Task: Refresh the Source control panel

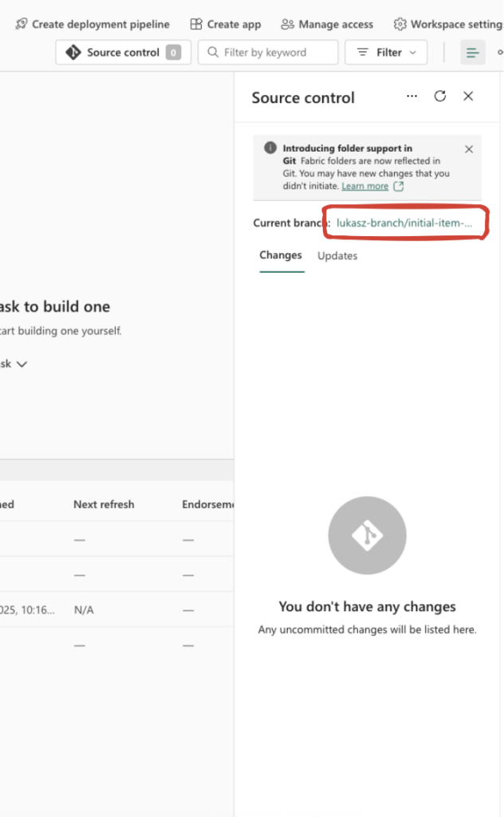Action: 439,97
